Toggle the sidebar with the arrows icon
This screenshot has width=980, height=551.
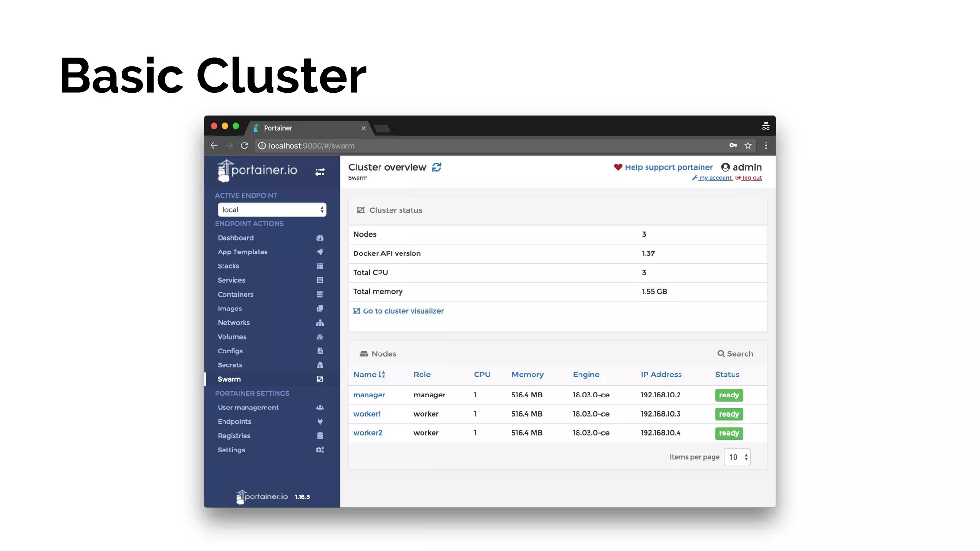(x=320, y=172)
